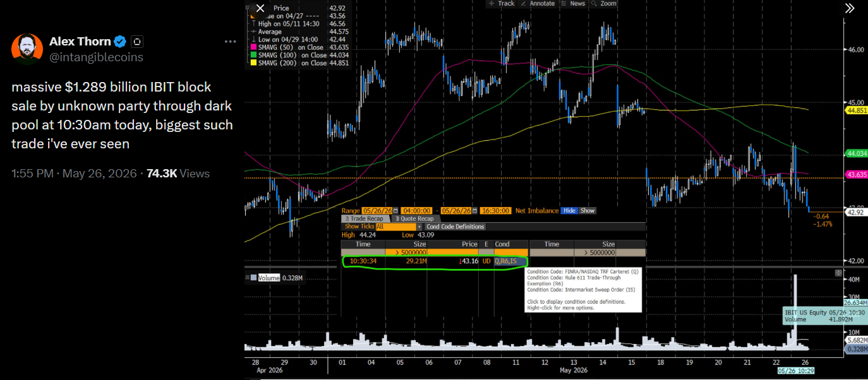Click the Time column header in trade table
Viewport: 868px width, 380px height.
[x=363, y=244]
